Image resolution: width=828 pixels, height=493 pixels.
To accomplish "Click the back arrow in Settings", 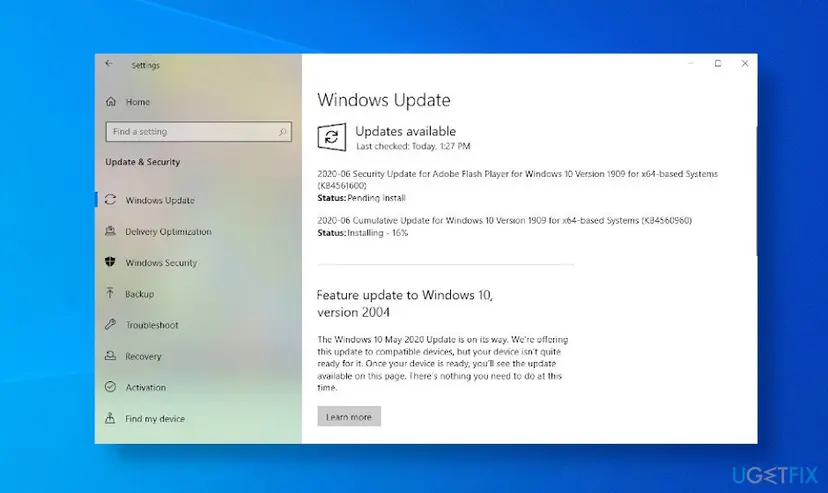I will 109,64.
